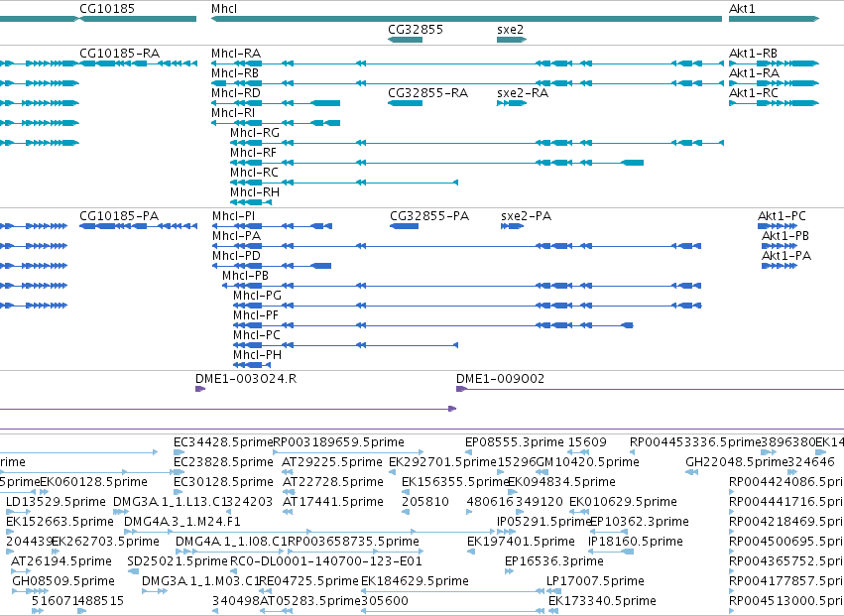Click the CG32855 gene glyph
844x616 pixels.
click(405, 40)
